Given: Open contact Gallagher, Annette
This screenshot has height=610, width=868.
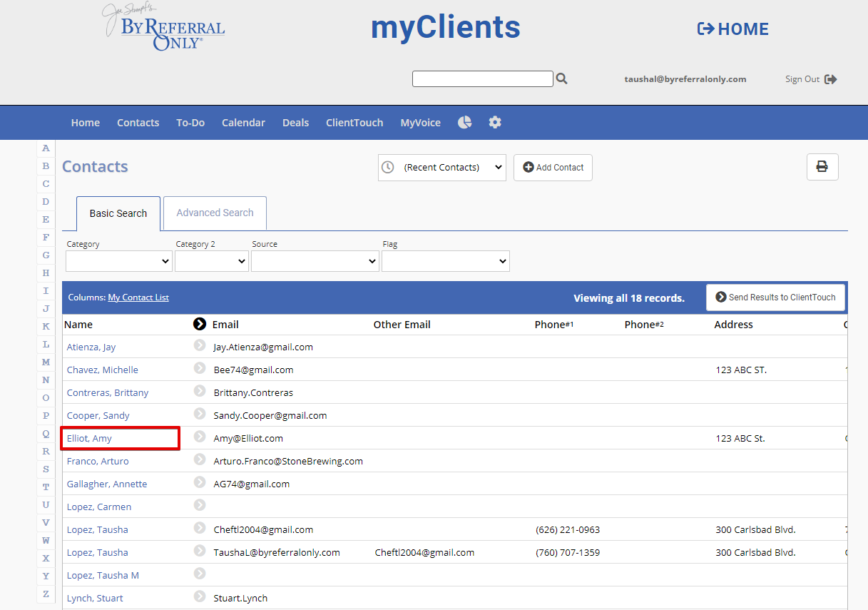Looking at the screenshot, I should coord(107,484).
